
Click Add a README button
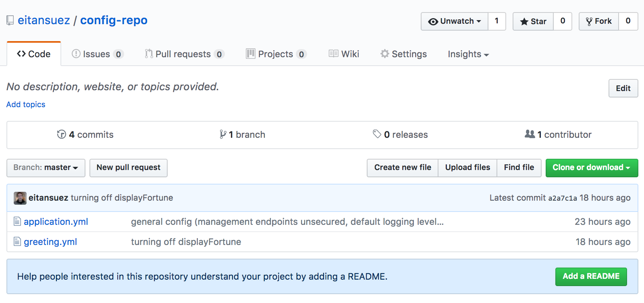591,276
